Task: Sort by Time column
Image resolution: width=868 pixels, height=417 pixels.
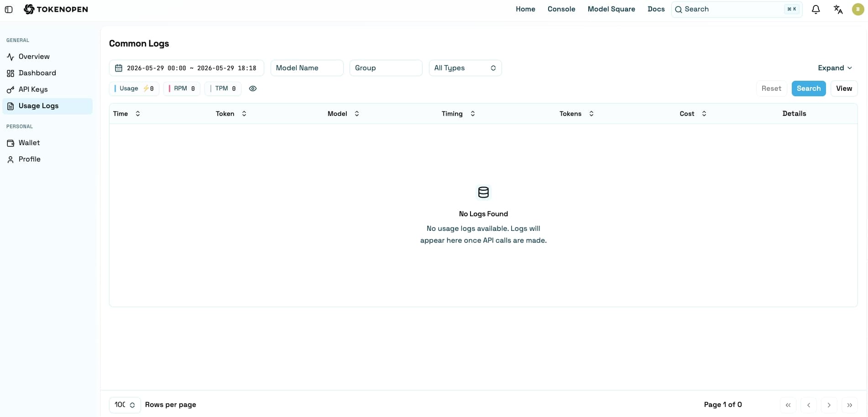Action: (x=126, y=114)
